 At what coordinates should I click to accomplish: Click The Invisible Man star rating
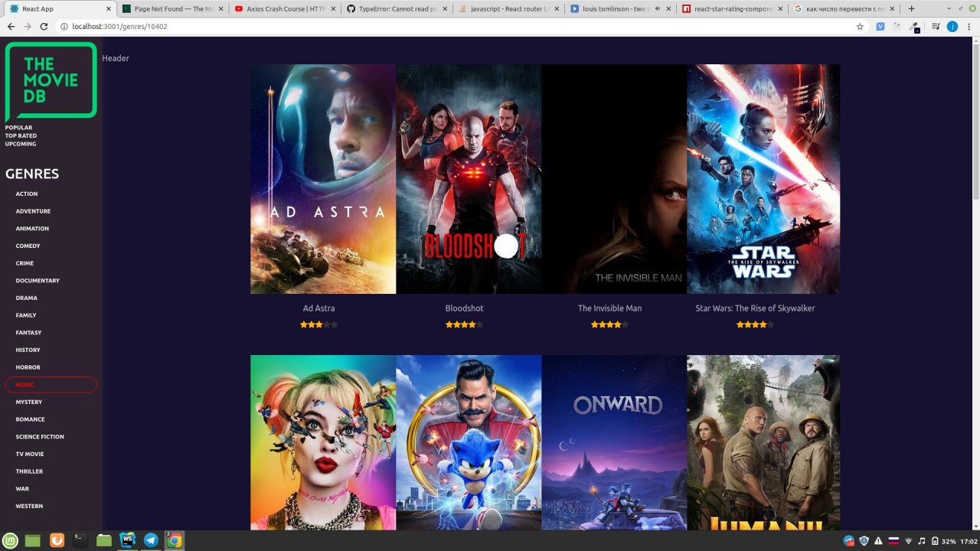click(609, 324)
